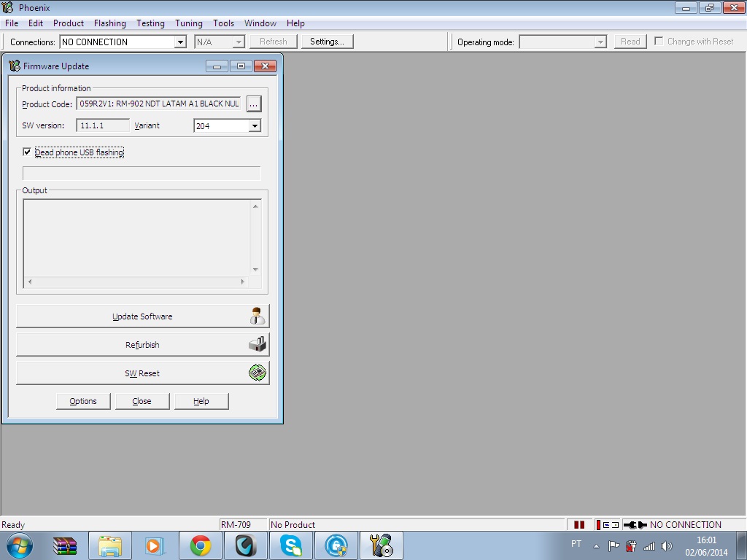Click the SW version field
747x560 pixels.
[x=103, y=125]
